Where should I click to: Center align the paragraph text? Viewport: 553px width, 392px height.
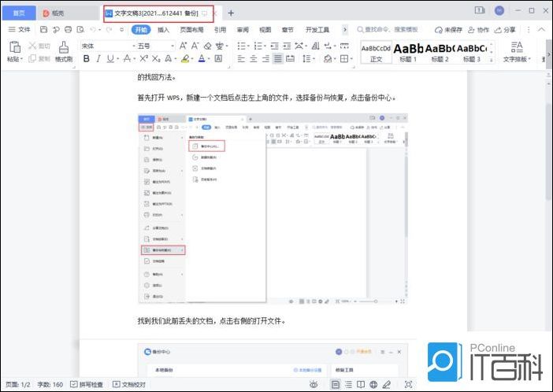coord(253,58)
